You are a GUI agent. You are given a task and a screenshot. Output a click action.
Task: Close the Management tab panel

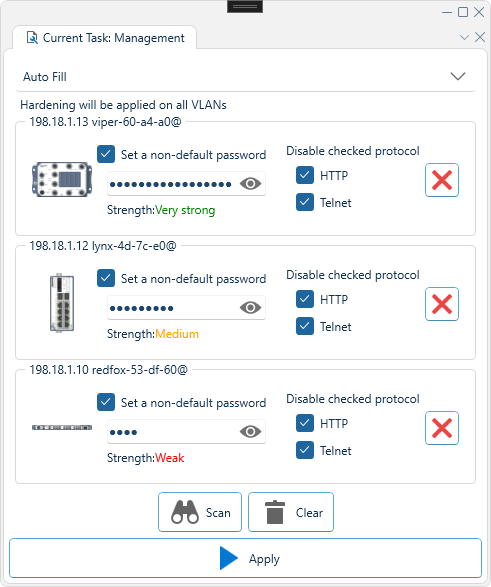[x=480, y=37]
